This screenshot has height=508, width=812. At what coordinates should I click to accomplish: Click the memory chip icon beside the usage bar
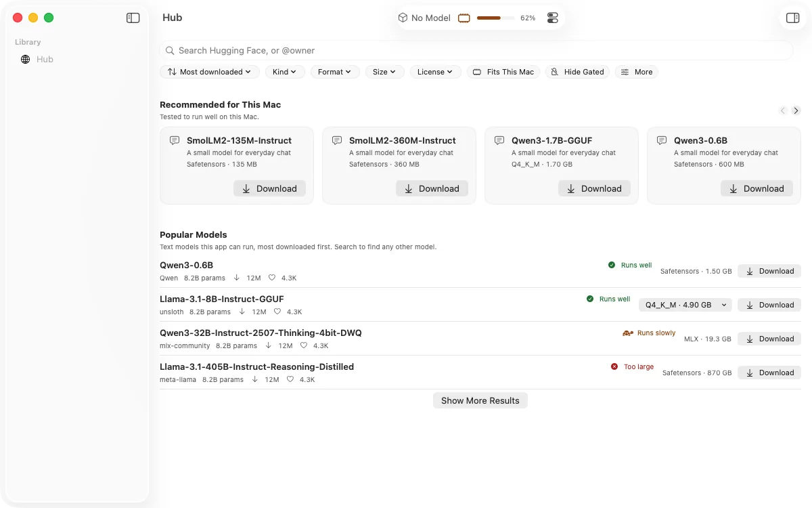(464, 18)
